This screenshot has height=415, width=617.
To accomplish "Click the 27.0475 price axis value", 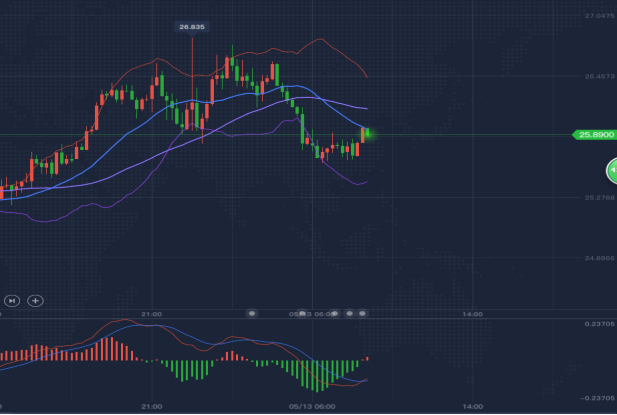I will pos(599,16).
